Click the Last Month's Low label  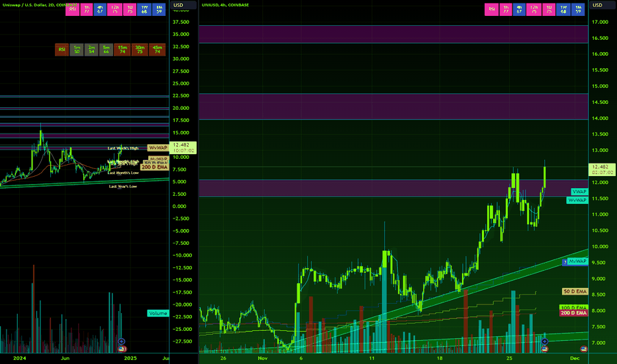123,173
